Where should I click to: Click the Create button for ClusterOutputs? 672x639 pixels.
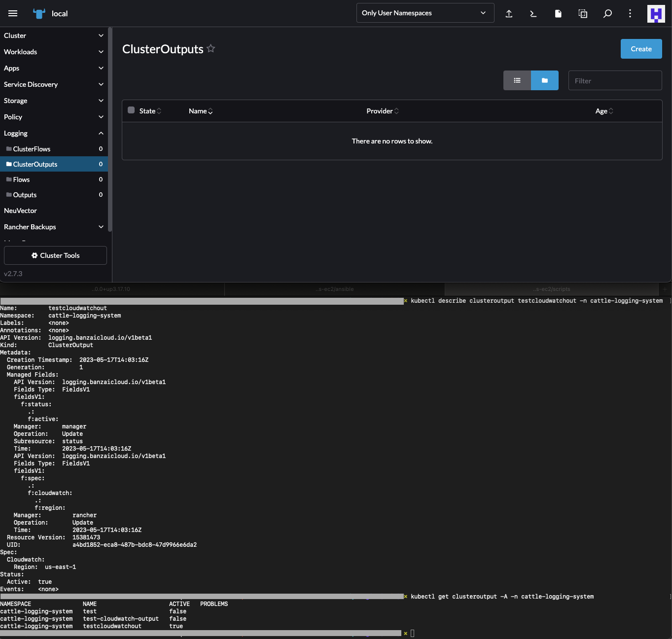(x=641, y=49)
